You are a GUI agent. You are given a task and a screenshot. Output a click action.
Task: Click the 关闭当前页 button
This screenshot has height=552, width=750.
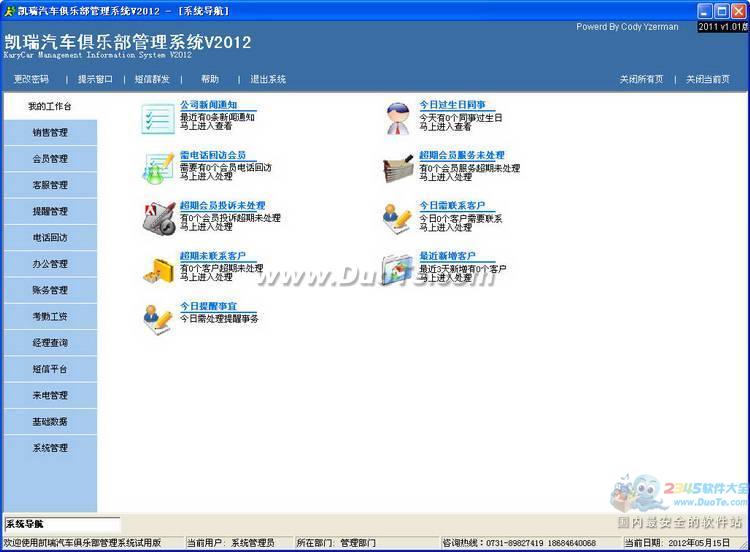[707, 79]
